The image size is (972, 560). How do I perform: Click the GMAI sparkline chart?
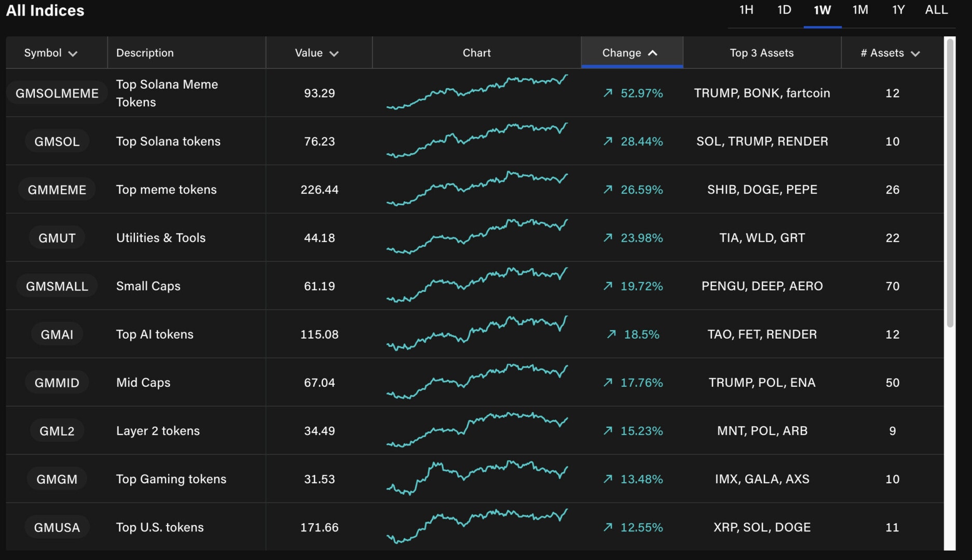coord(477,333)
